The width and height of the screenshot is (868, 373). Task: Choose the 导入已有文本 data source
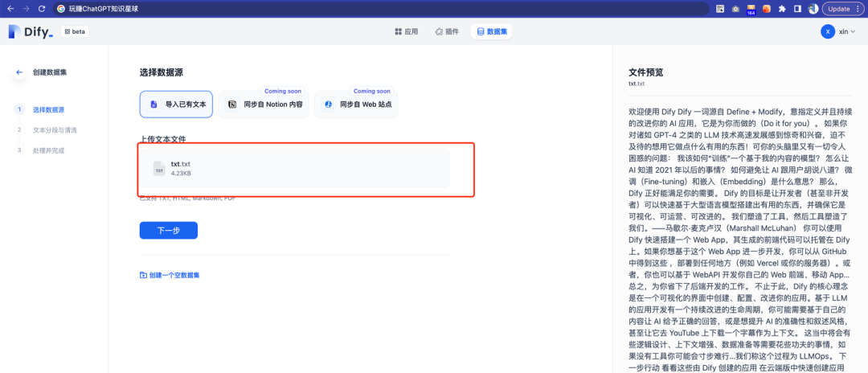click(176, 104)
